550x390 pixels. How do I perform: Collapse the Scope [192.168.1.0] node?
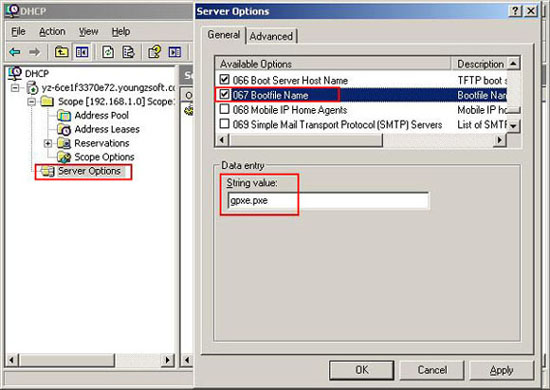(x=32, y=102)
